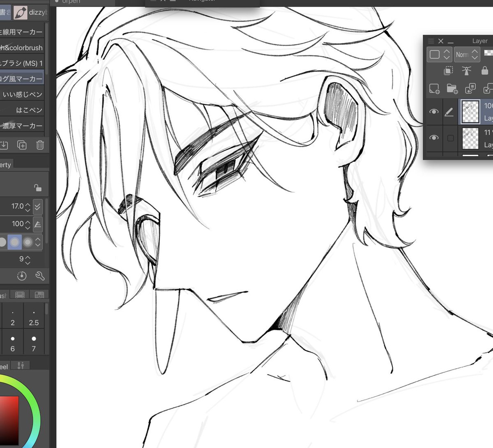Image resolution: width=493 pixels, height=448 pixels.
Task: Open the Tool Property tab
Action: [6, 165]
